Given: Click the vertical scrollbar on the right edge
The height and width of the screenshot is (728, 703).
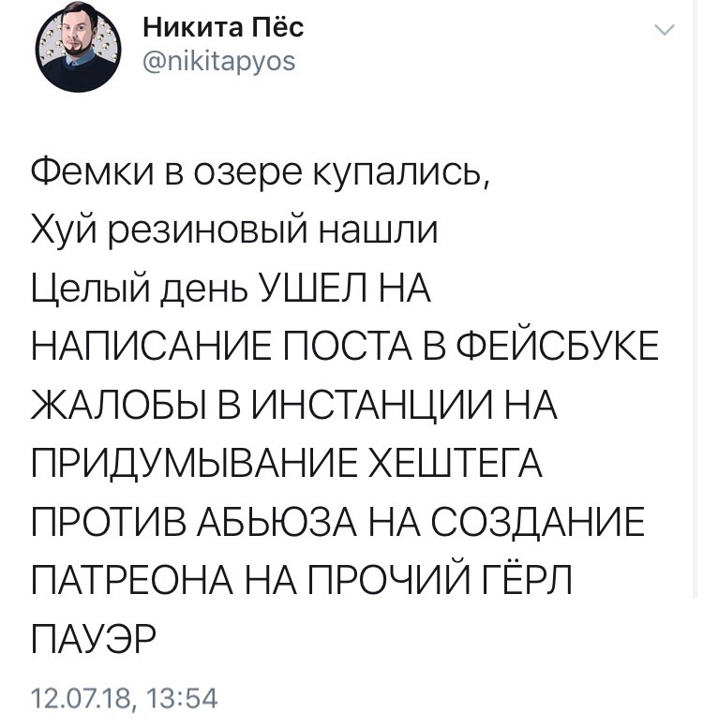Looking at the screenshot, I should point(696,297).
